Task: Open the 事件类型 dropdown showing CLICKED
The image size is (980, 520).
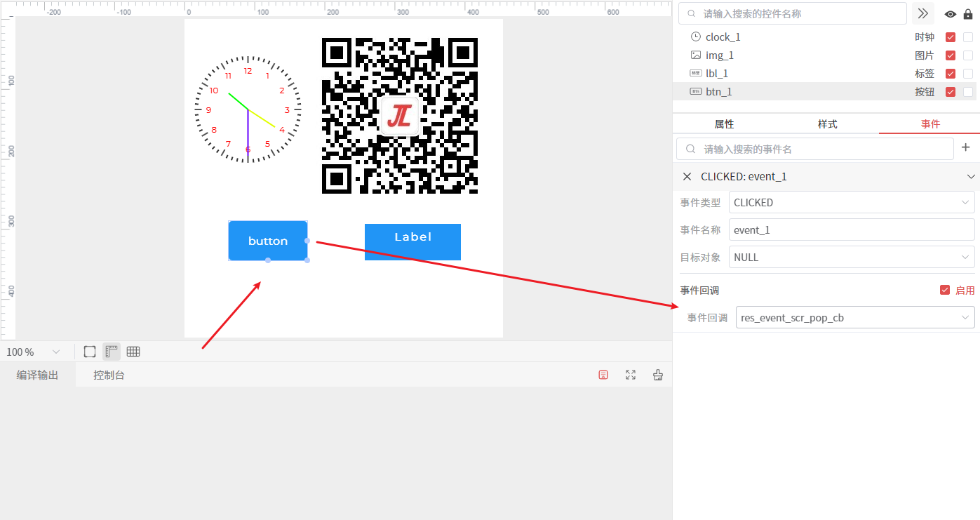Action: [852, 202]
